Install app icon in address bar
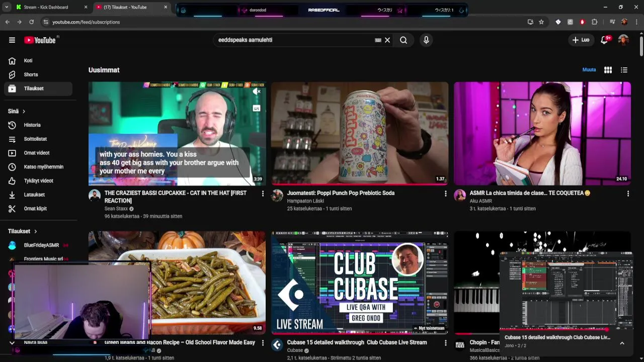644x362 pixels. [x=530, y=22]
